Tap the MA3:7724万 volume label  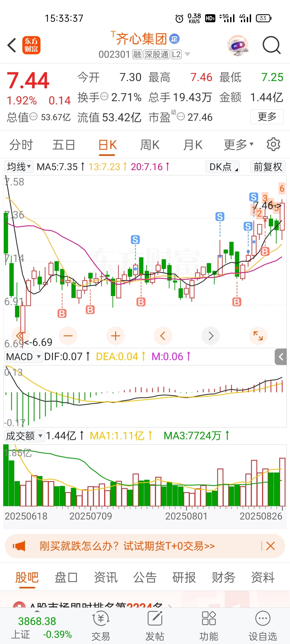(x=192, y=436)
